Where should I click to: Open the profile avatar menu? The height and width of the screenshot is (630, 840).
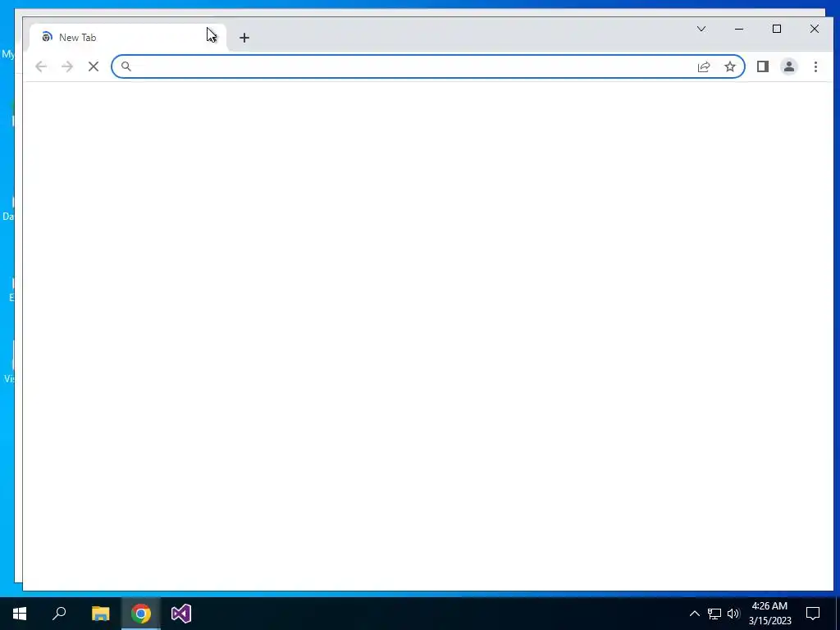tap(788, 66)
